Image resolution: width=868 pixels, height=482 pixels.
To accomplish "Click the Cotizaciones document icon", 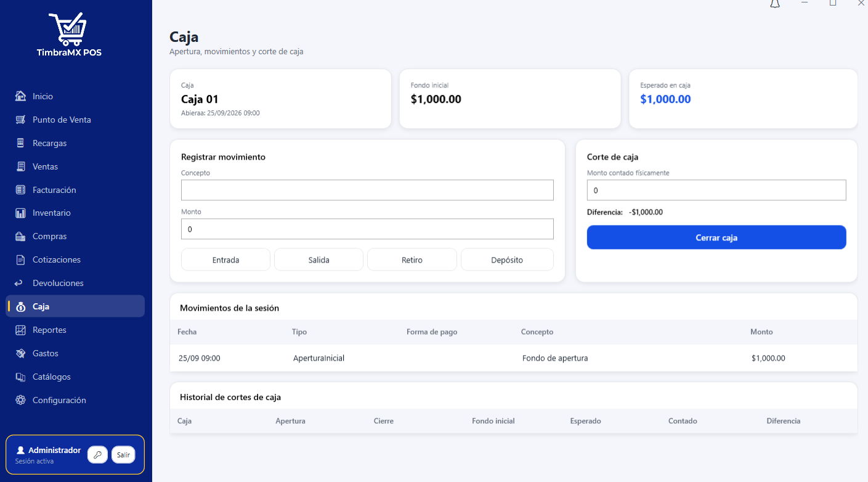I will click(x=20, y=259).
